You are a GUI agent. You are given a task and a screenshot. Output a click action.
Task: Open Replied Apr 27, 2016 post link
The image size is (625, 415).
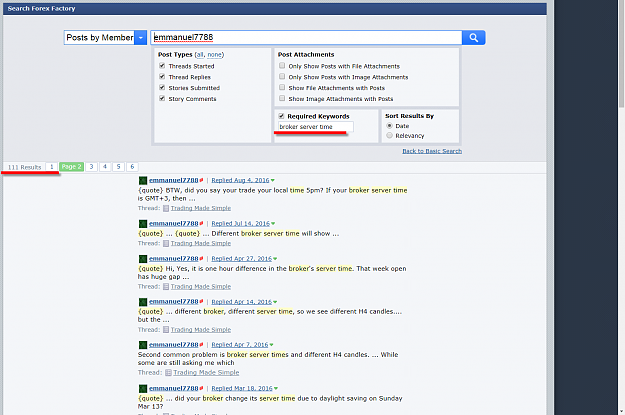(x=242, y=259)
